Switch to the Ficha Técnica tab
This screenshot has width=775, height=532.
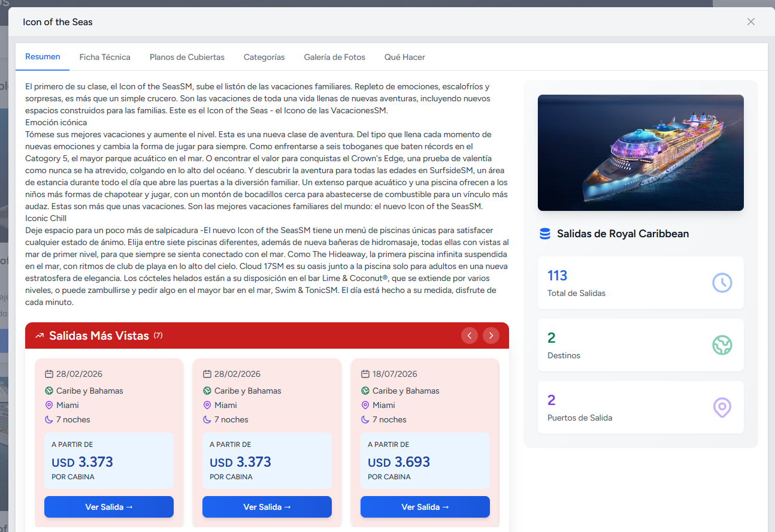(x=105, y=58)
